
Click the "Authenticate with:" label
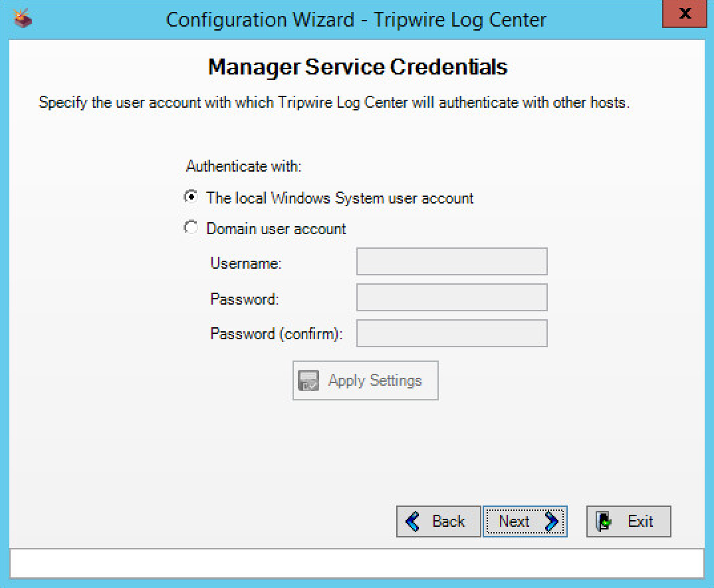point(243,166)
